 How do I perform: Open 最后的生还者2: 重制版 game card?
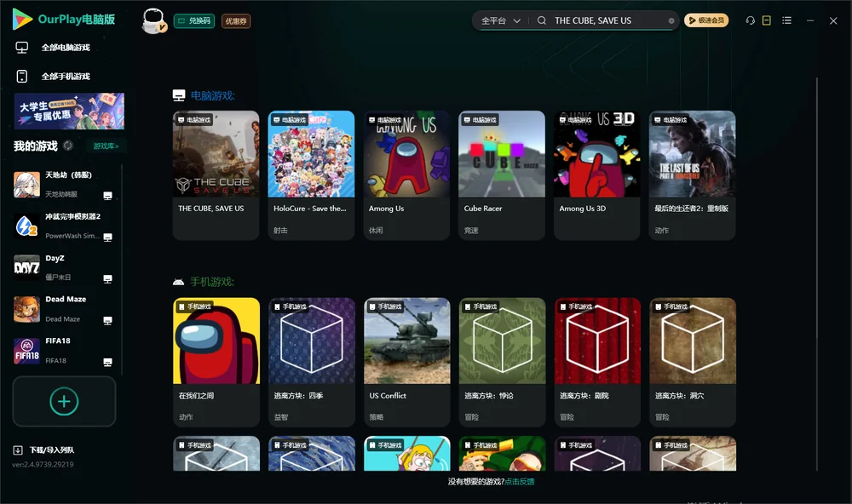[x=692, y=175]
